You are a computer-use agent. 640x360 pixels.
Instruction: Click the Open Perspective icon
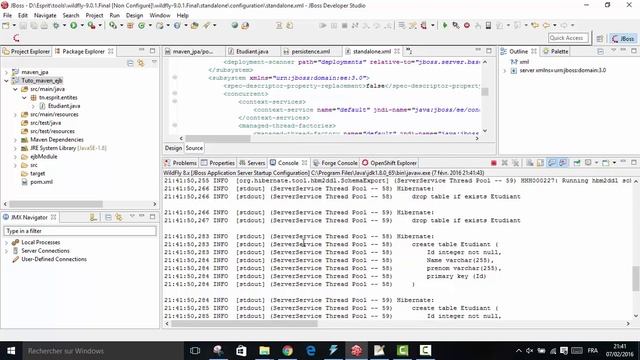pos(600,38)
